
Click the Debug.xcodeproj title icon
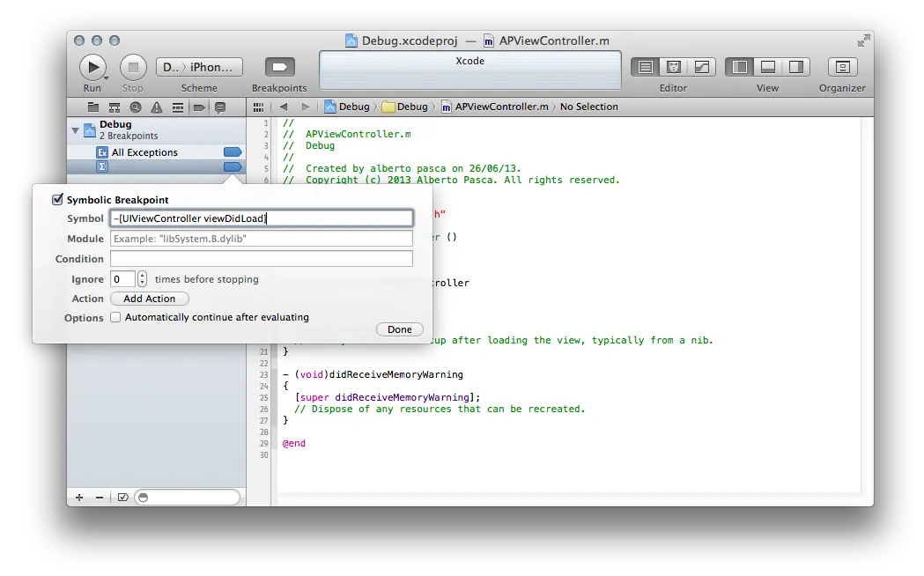(351, 41)
